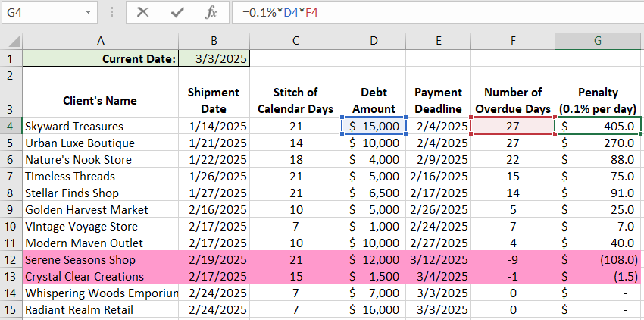
Task: Click the Select All corner triangle
Action: (x=11, y=40)
